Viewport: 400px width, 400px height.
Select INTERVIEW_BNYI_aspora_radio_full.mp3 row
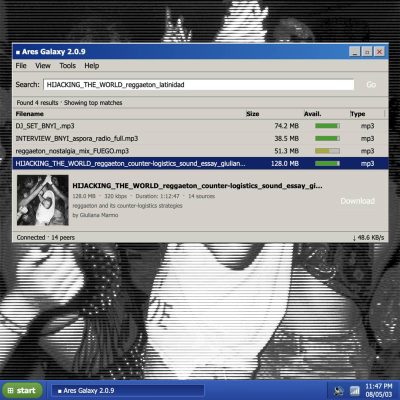click(x=200, y=139)
